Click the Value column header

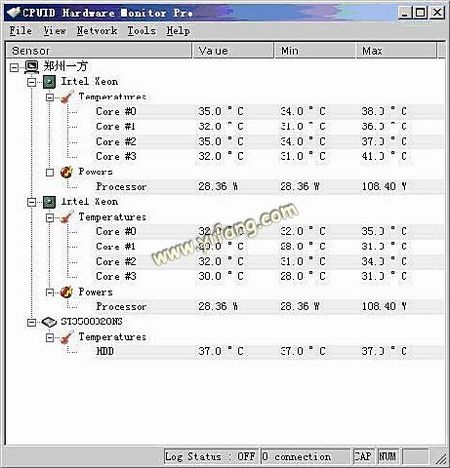233,51
